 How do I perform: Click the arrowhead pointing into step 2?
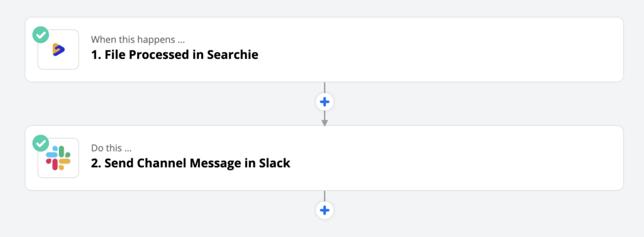point(325,123)
